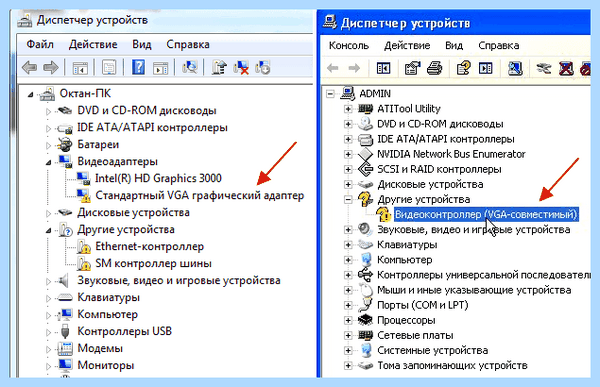Select the SM контроллер шины device
The image size is (600, 387).
[153, 263]
